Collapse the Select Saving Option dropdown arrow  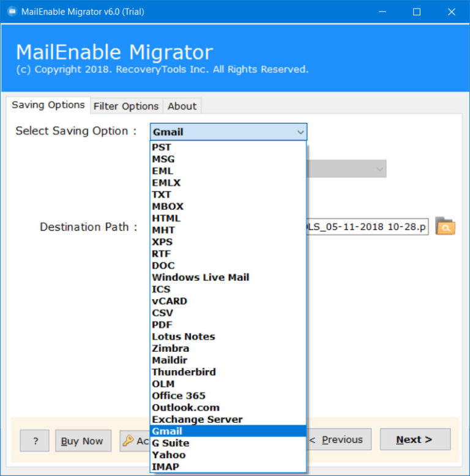pyautogui.click(x=300, y=132)
